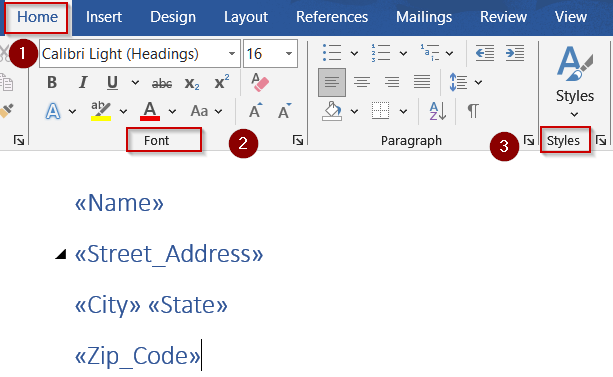Click the font size 16 field

pyautogui.click(x=263, y=54)
